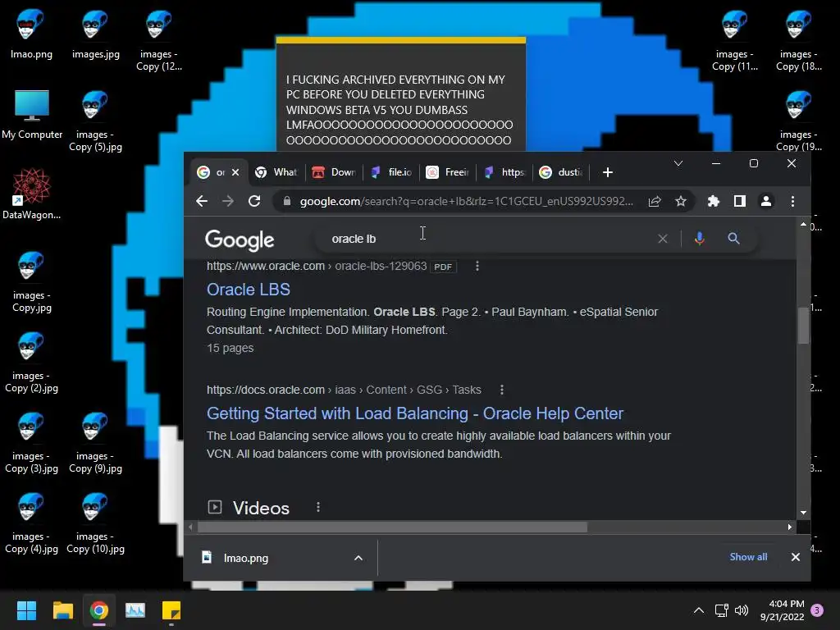Click the horizontal scroll right arrow
Viewport: 840px width, 630px height.
(790, 527)
